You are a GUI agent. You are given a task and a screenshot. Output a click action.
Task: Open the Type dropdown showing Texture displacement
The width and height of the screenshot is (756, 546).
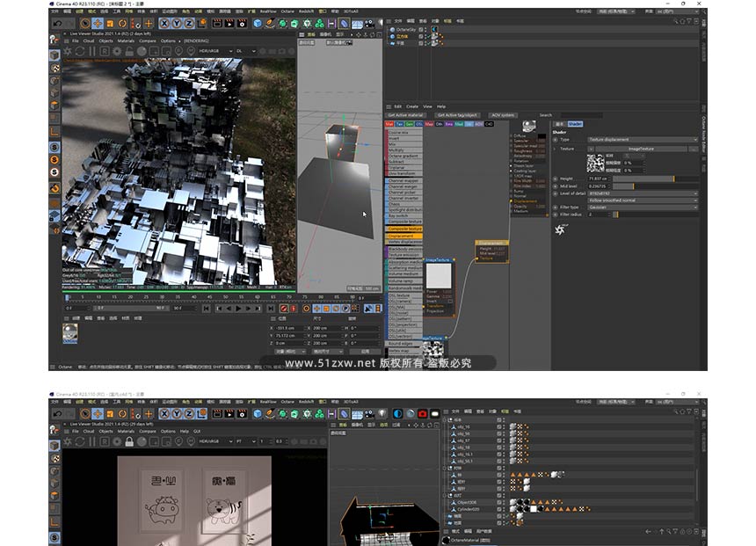click(x=643, y=140)
